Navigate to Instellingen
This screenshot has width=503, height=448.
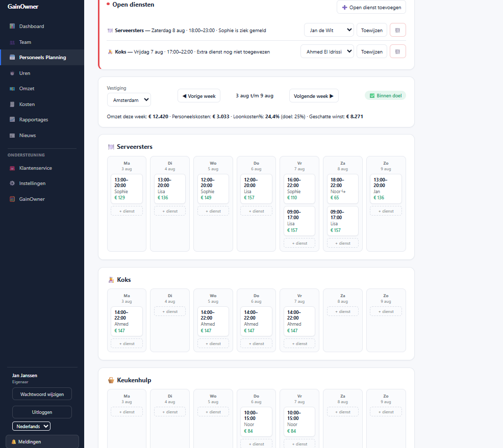pos(42,183)
